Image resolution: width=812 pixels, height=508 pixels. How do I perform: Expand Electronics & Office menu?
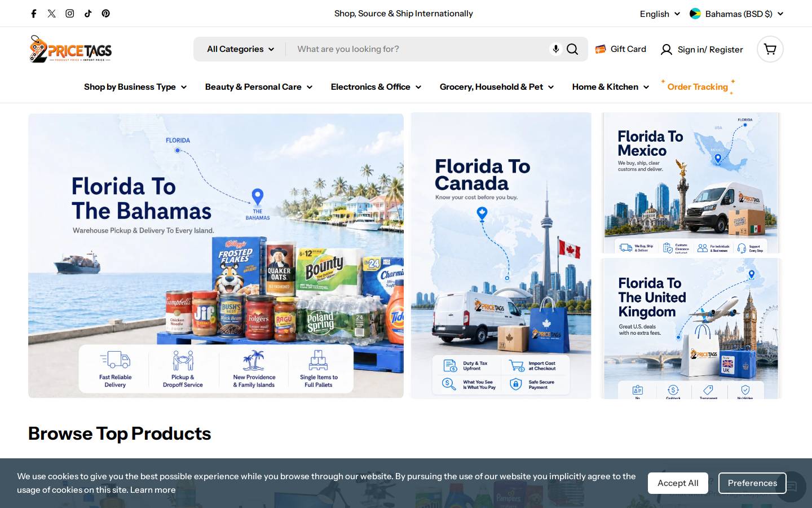376,87
